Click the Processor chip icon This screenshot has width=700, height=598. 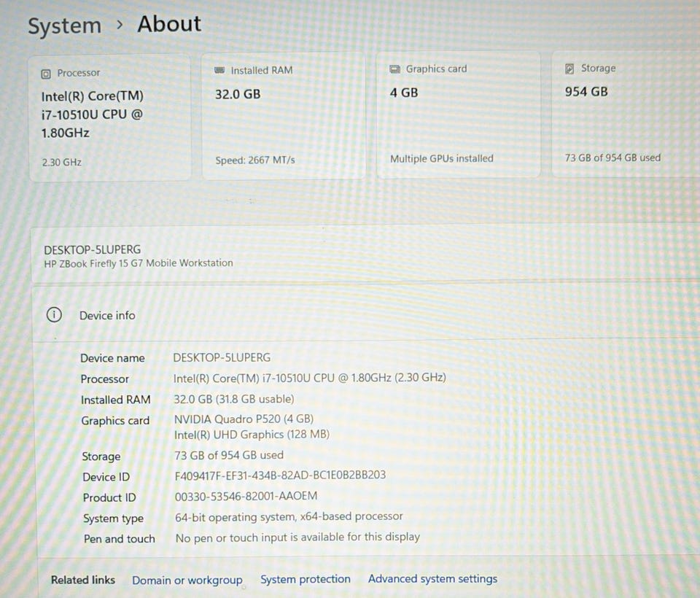click(45, 74)
